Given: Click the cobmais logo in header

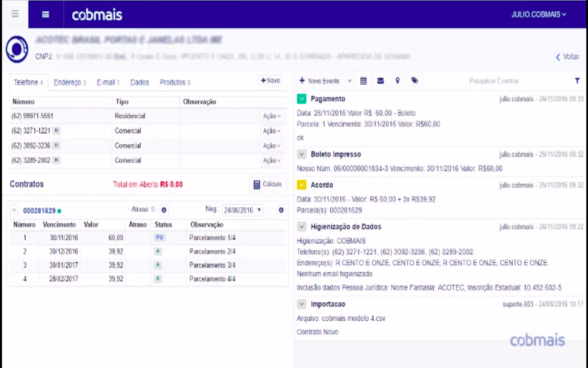Looking at the screenshot, I should click(97, 15).
